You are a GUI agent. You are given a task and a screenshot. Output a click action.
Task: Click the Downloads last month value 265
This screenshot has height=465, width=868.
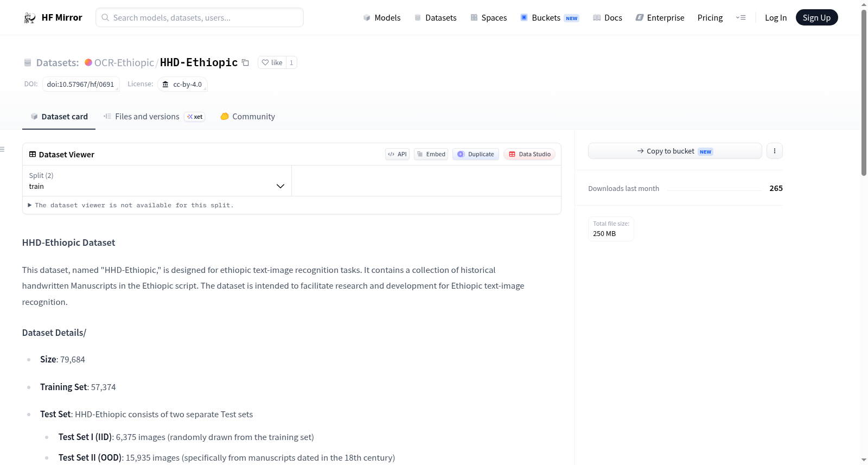point(776,188)
